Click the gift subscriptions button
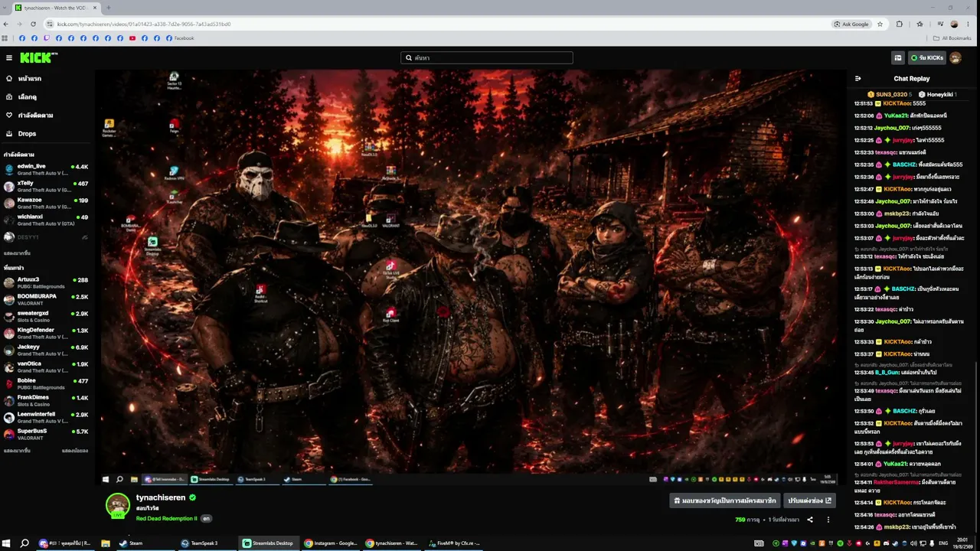Screen dimensions: 980x551 tap(725, 500)
